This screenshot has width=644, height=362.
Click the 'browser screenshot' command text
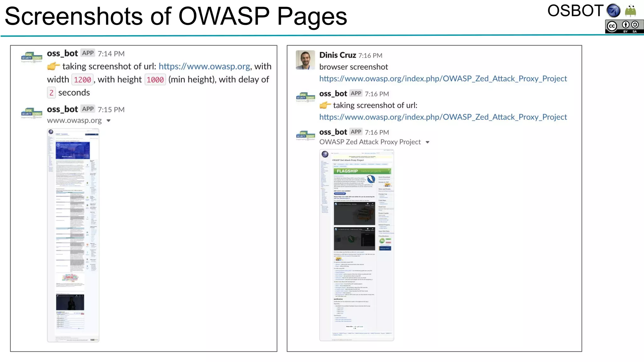click(353, 67)
